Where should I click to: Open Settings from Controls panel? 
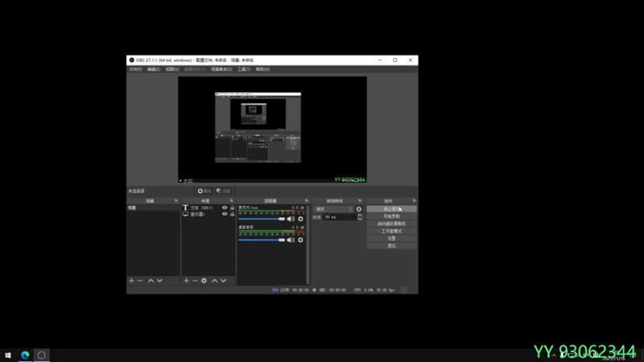tap(391, 238)
